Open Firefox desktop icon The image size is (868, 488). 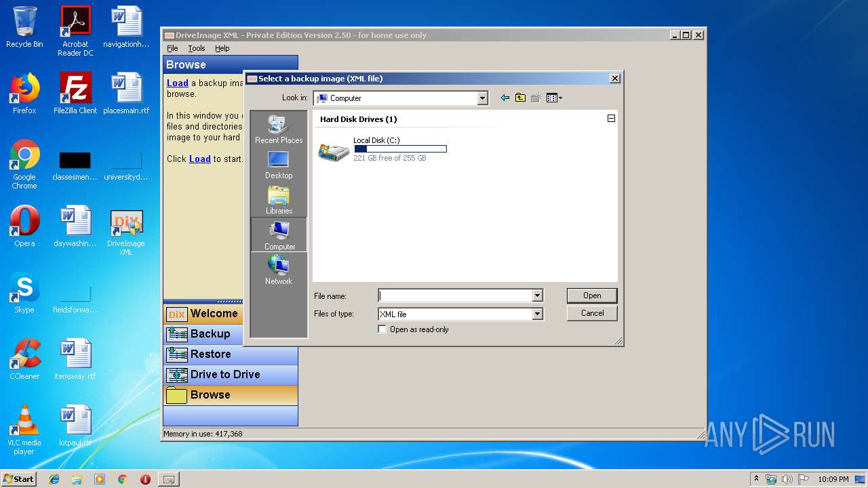24,94
